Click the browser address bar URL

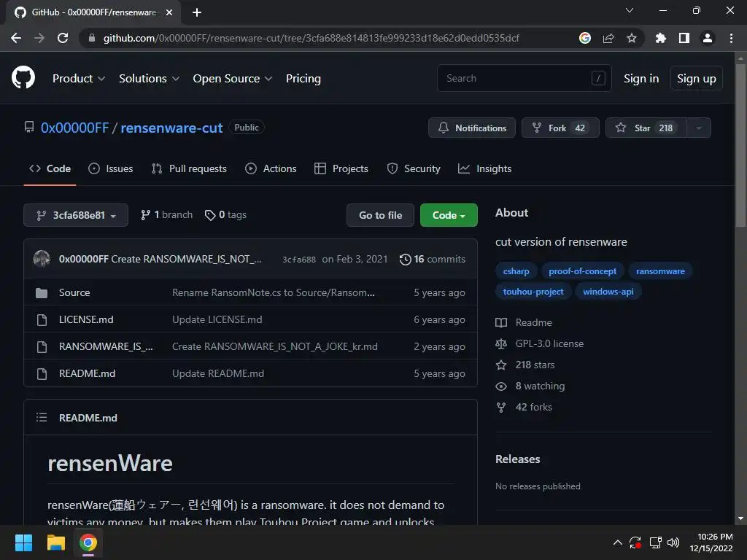coord(311,38)
